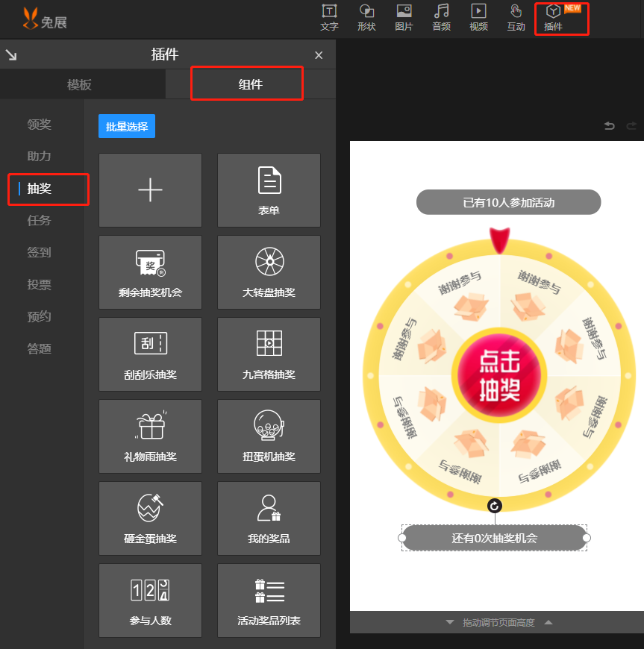Collapse the plugin panel with the arrow icon

tap(11, 54)
